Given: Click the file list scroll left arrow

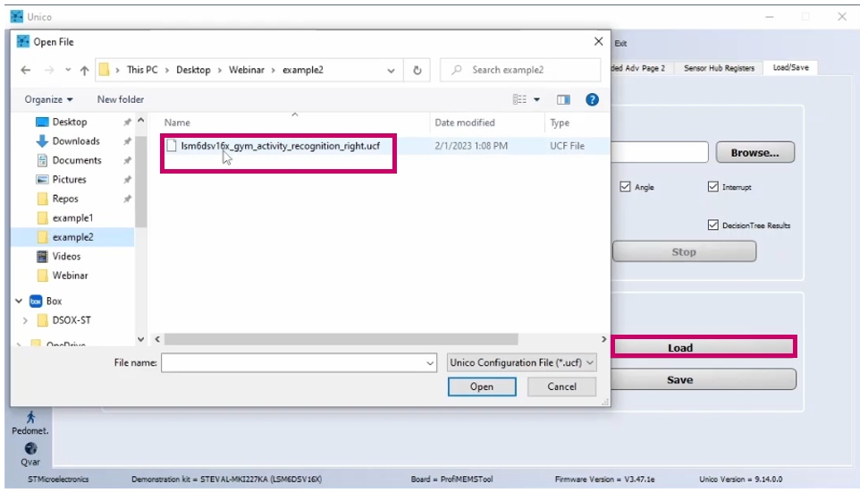Looking at the screenshot, I should [157, 339].
